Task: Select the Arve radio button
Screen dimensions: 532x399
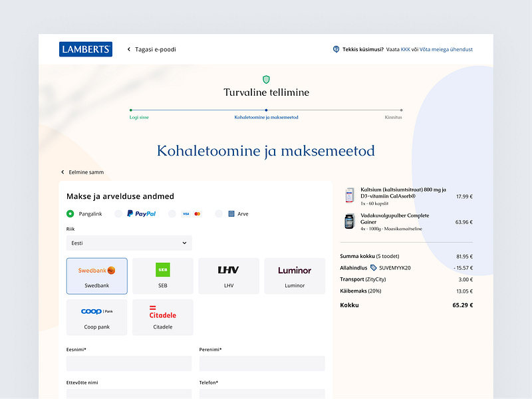Action: pos(219,213)
